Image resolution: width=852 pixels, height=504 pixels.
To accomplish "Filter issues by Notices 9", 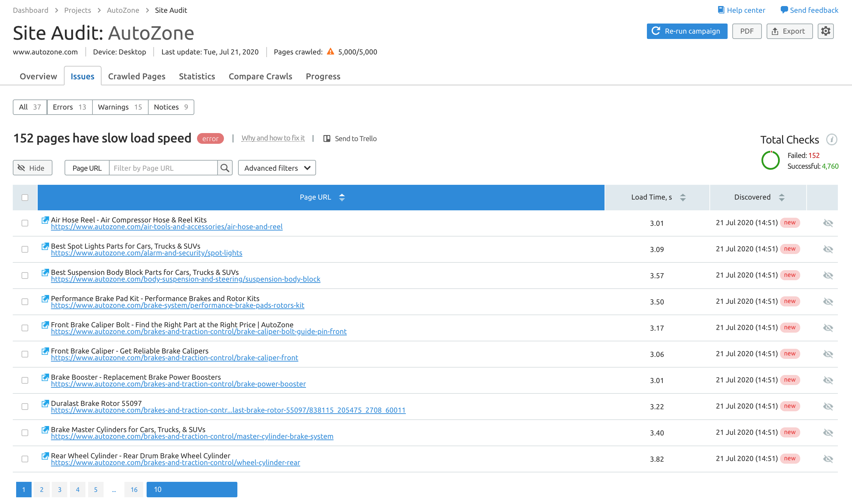I will (171, 107).
